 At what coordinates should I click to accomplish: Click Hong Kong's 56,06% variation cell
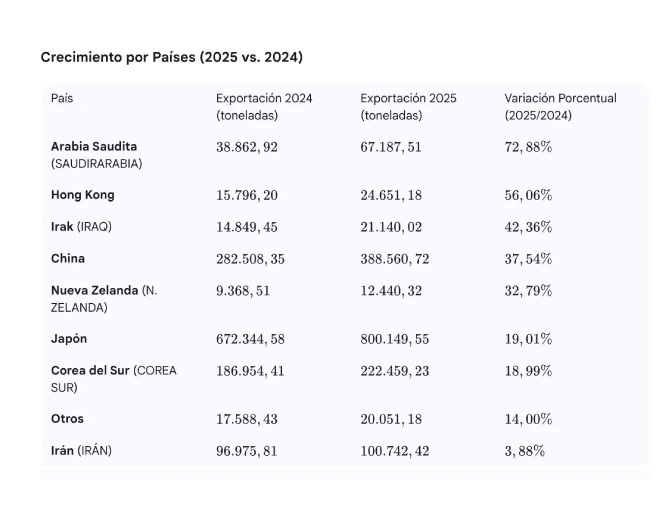point(528,195)
